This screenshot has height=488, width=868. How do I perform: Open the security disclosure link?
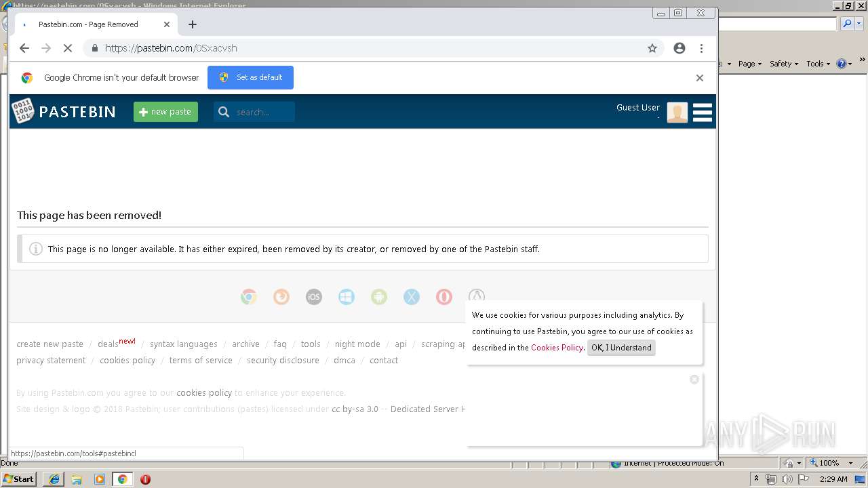coord(283,361)
